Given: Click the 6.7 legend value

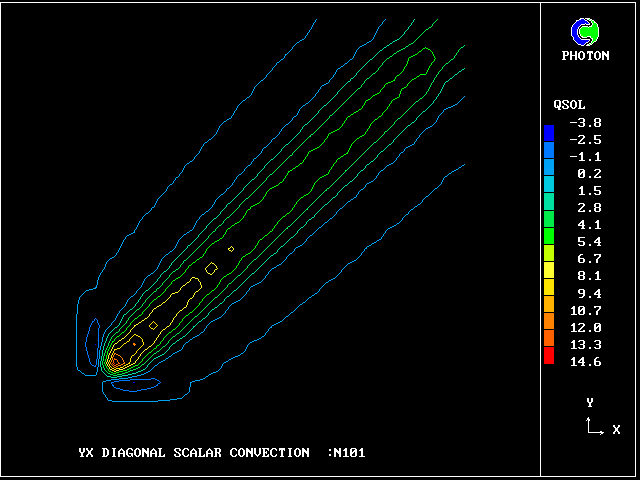Looking at the screenshot, I should [x=589, y=259].
